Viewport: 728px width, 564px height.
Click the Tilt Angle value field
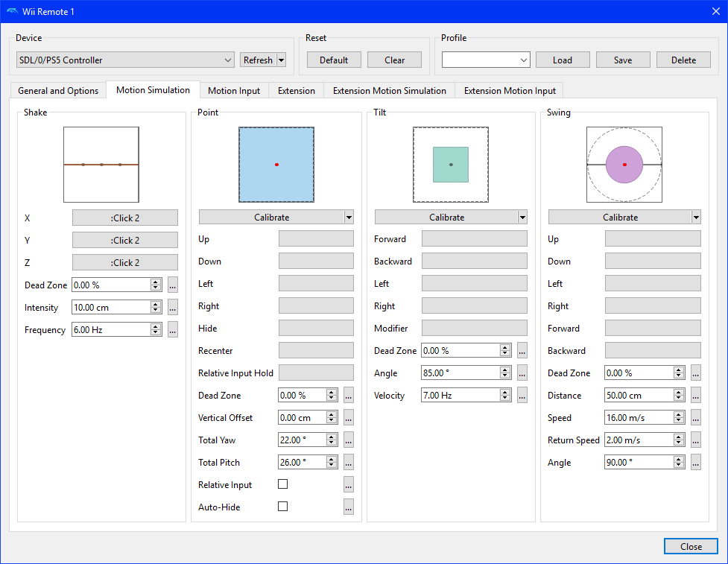[460, 373]
